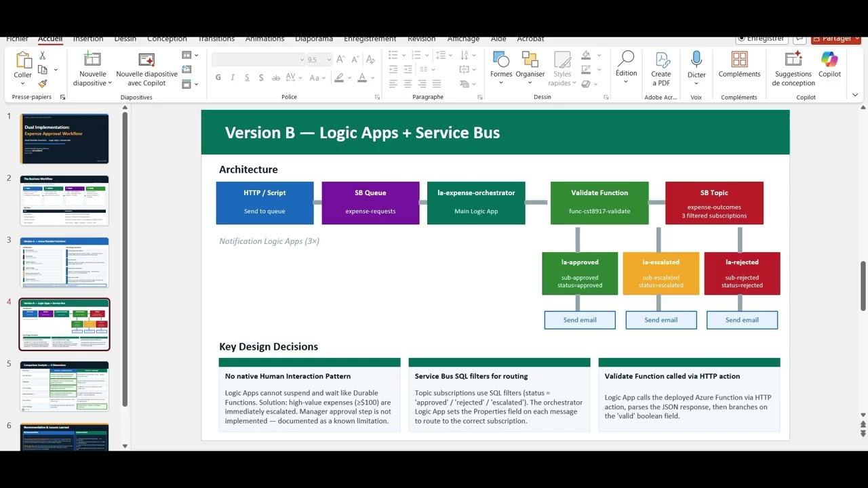Open the font size 9.5 dropdown

click(329, 60)
